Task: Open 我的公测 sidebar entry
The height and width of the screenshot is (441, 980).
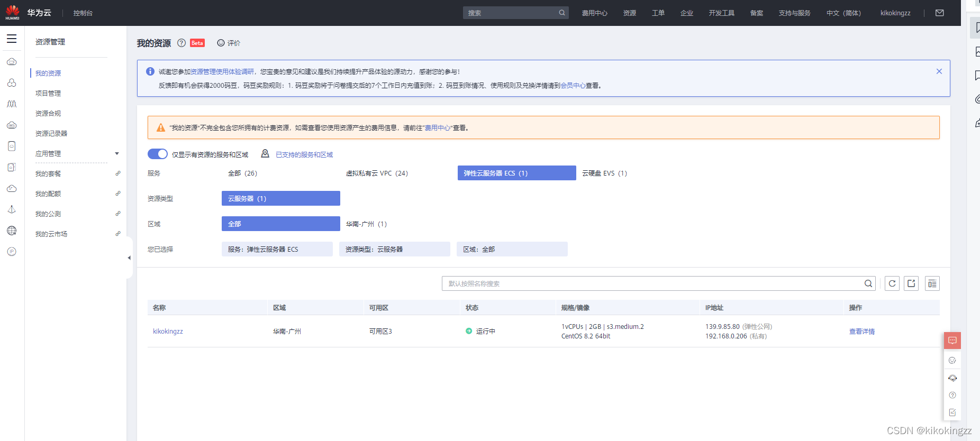Action: coord(48,214)
